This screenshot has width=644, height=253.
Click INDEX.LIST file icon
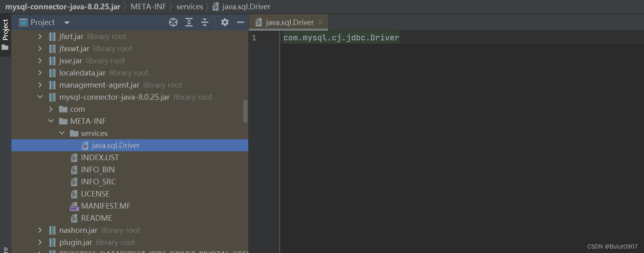click(x=74, y=158)
